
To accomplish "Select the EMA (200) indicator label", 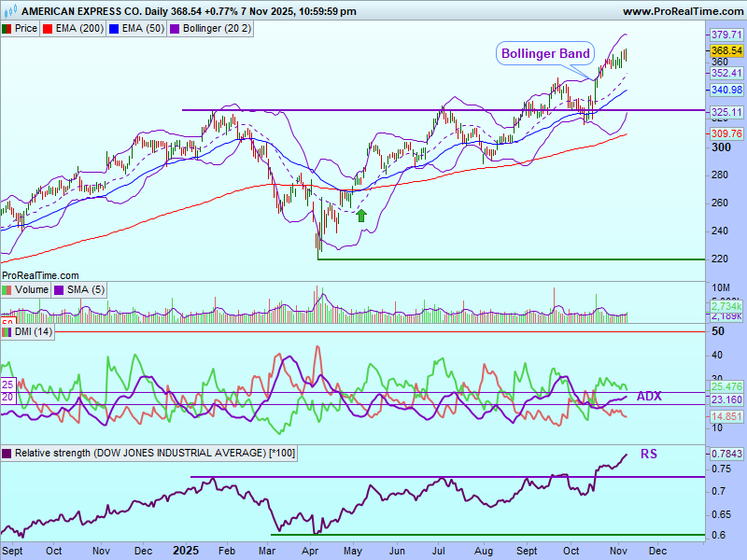I will (x=77, y=29).
